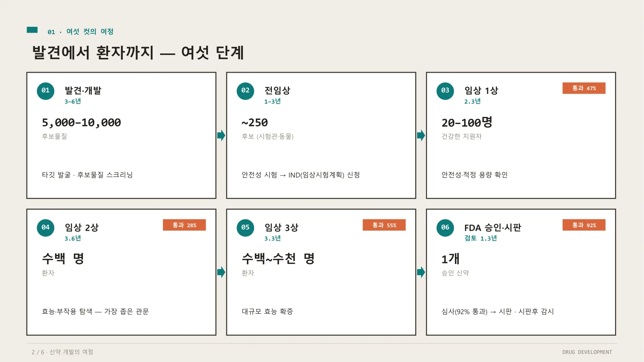Select the 통과 55% badge
The height and width of the screenshot is (362, 644).
384,225
